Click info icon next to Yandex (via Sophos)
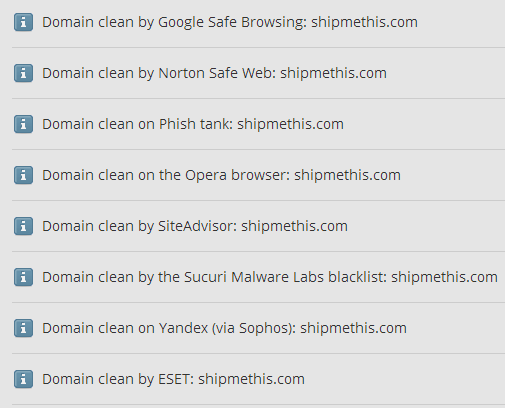This screenshot has height=408, width=505. pos(23,328)
